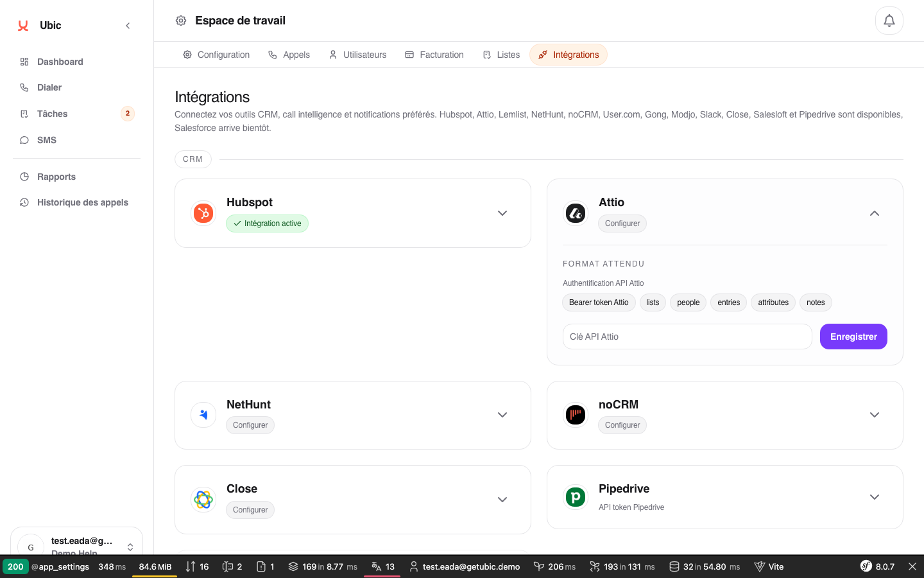Viewport: 924px width, 578px height.
Task: Click the entries tag in Attio card
Action: click(x=729, y=302)
